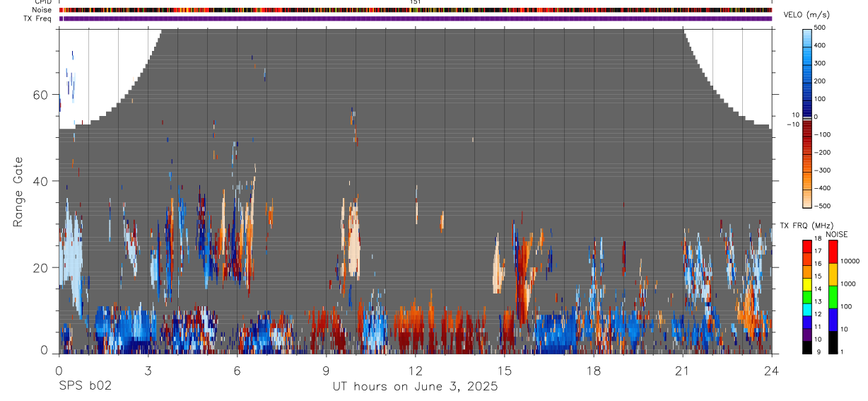Screen dimensions: 868x401
Task: Click the 20 tick on Range Gate axis
Action: click(x=40, y=267)
